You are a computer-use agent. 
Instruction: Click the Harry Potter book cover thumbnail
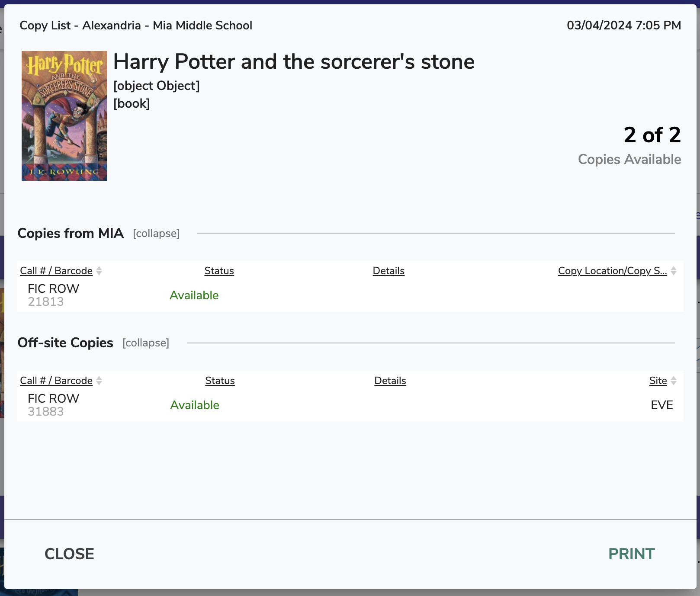(64, 116)
